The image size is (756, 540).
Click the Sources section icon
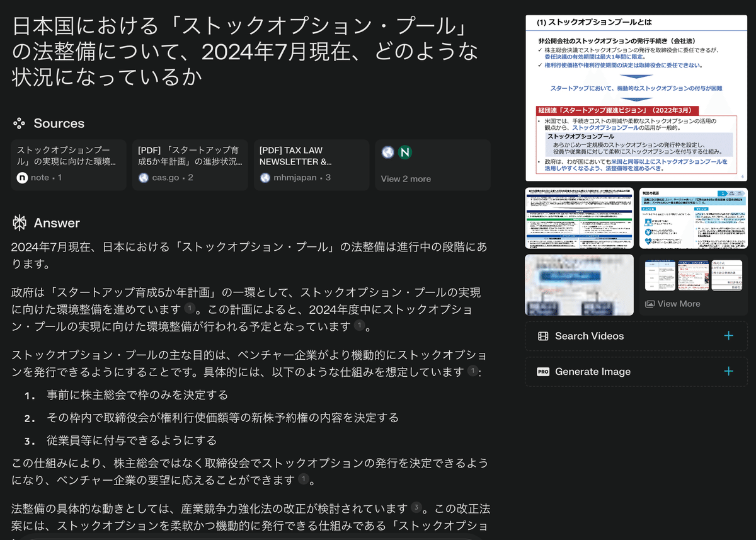coord(19,124)
